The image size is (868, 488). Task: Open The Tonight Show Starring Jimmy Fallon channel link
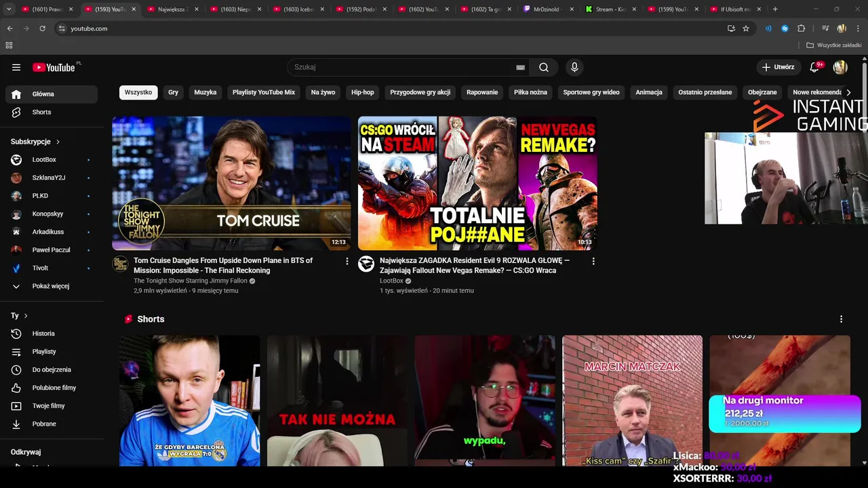191,281
